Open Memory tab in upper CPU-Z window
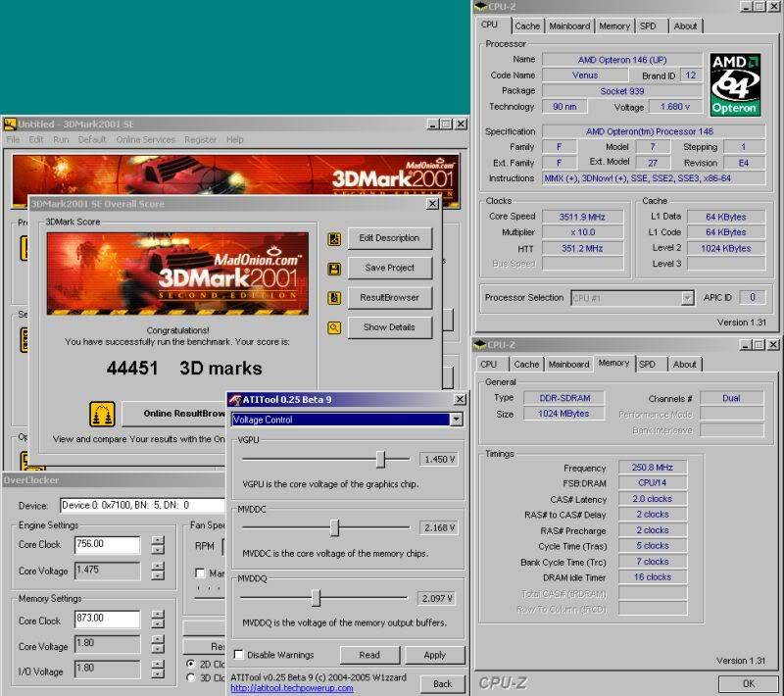This screenshot has height=696, width=784. point(614,26)
